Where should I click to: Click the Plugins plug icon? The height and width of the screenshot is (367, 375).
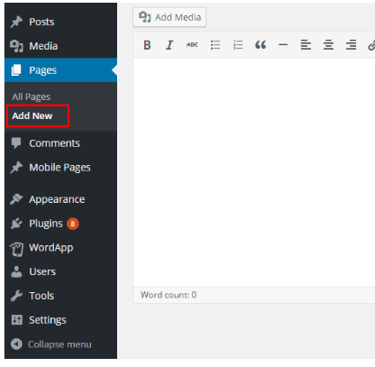point(16,223)
